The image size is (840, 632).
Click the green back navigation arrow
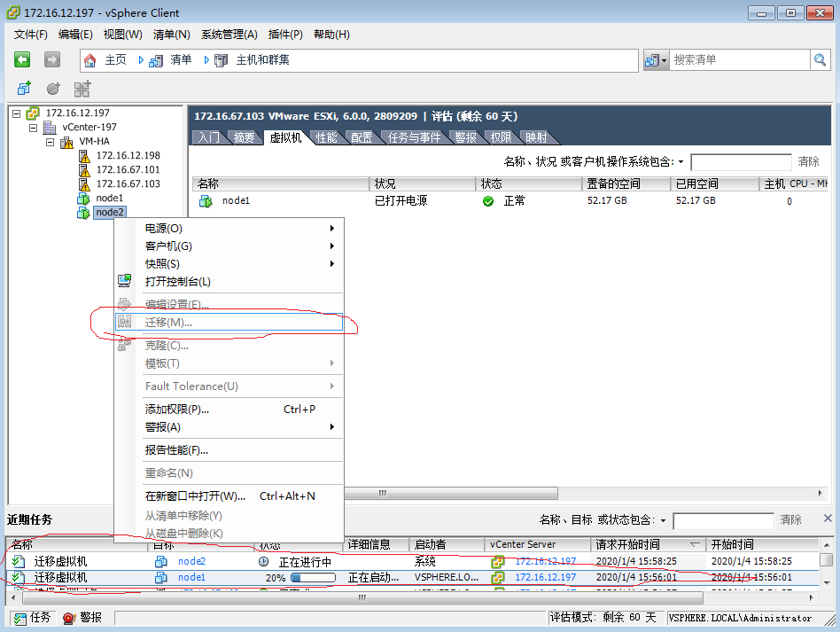coord(22,59)
